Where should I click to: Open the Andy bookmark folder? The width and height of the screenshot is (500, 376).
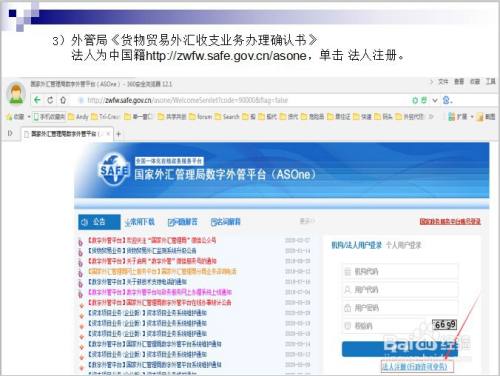[78, 117]
